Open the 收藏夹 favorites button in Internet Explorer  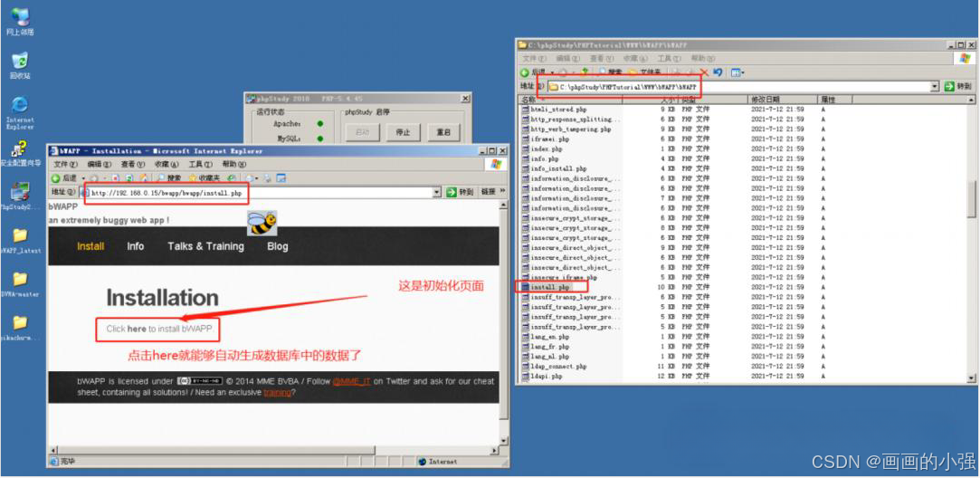(205, 178)
